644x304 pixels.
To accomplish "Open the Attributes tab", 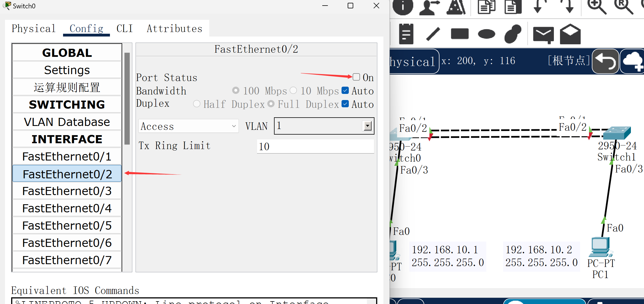I will (174, 28).
